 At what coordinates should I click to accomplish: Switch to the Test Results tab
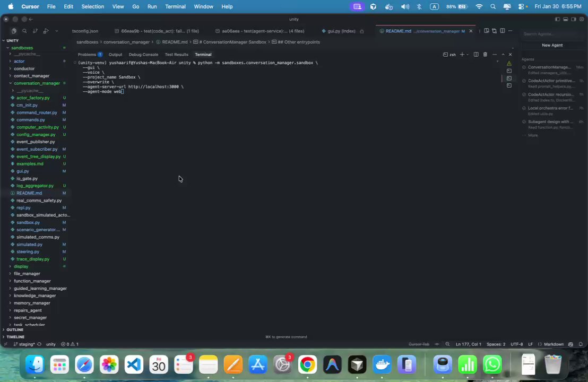(176, 55)
